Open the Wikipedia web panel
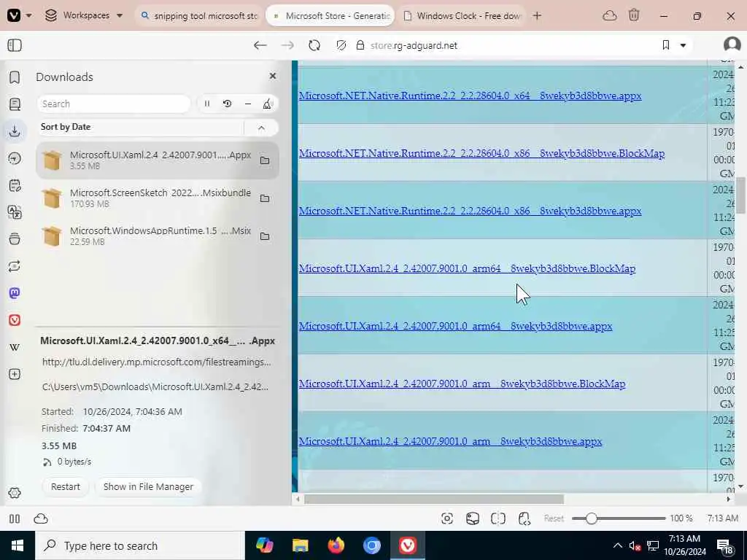This screenshot has height=560, width=747. pyautogui.click(x=15, y=347)
